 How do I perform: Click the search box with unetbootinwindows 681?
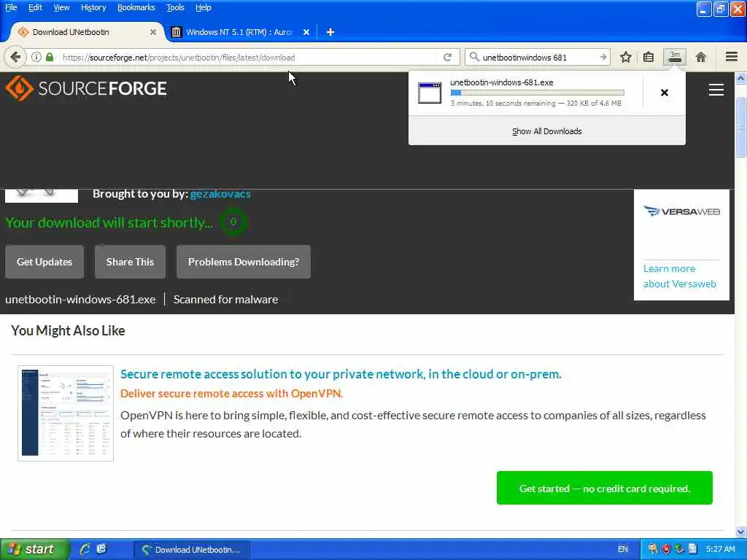(x=538, y=57)
